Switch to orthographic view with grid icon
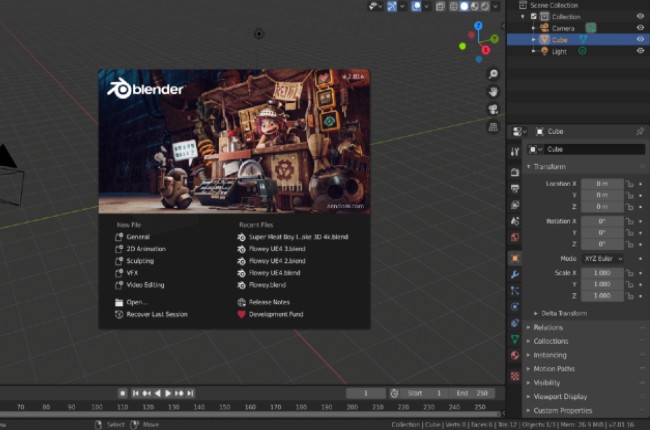650x430 pixels. click(x=494, y=126)
